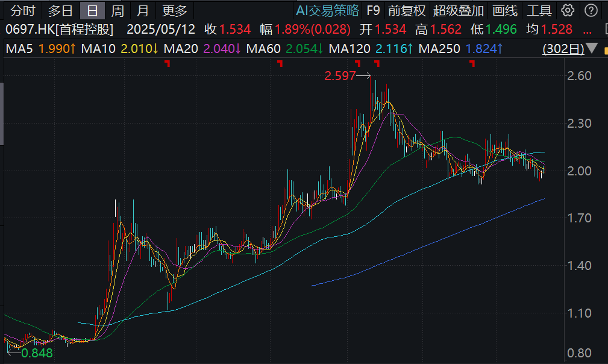608x364 pixels.
Task: Open the F9 deep data button
Action: point(373,10)
